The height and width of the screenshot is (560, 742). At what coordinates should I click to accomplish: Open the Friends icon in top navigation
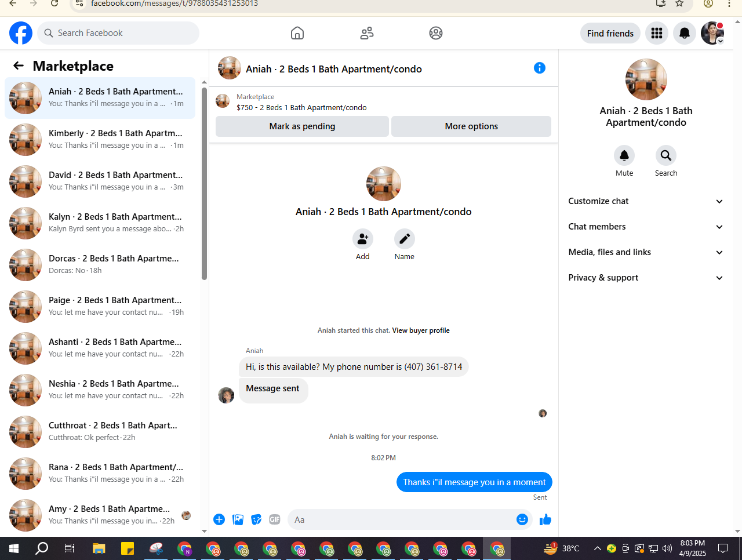(x=367, y=33)
